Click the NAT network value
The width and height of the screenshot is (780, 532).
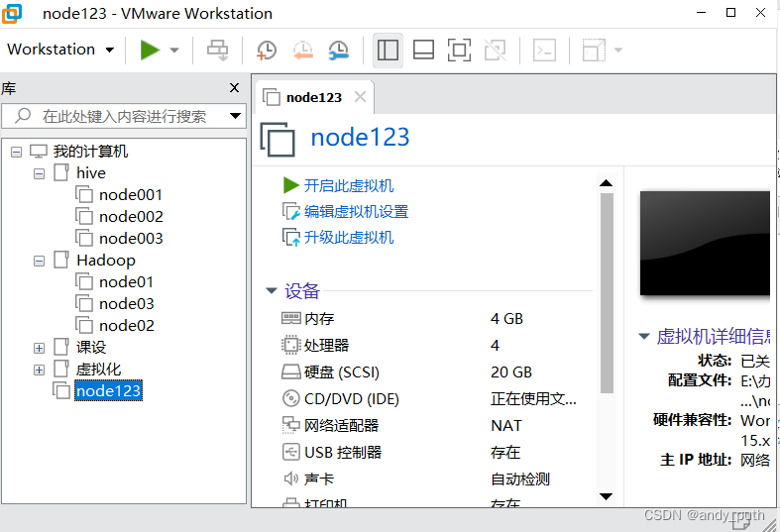pyautogui.click(x=506, y=426)
